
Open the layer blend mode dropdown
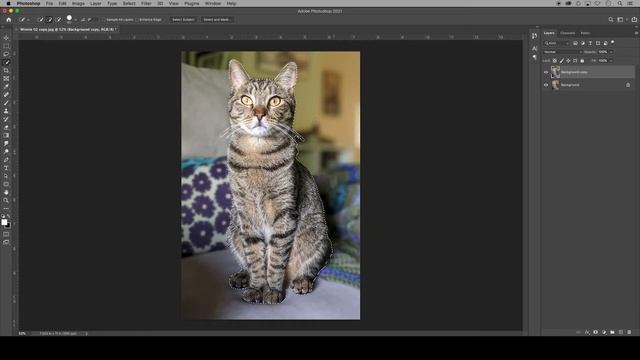pos(562,52)
